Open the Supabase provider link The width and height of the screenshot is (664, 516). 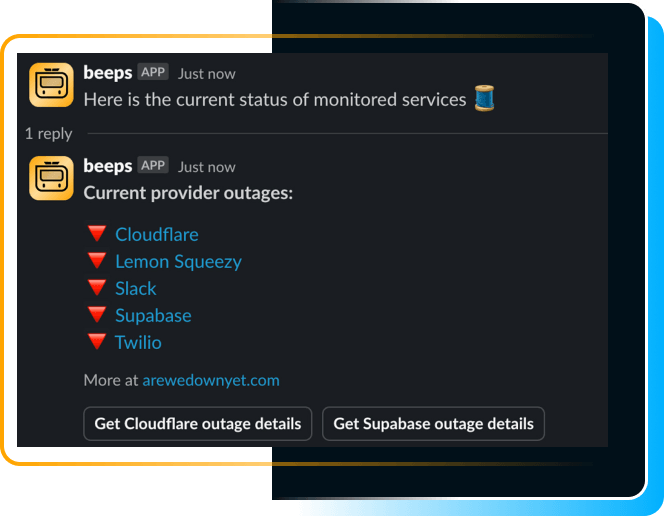[153, 315]
